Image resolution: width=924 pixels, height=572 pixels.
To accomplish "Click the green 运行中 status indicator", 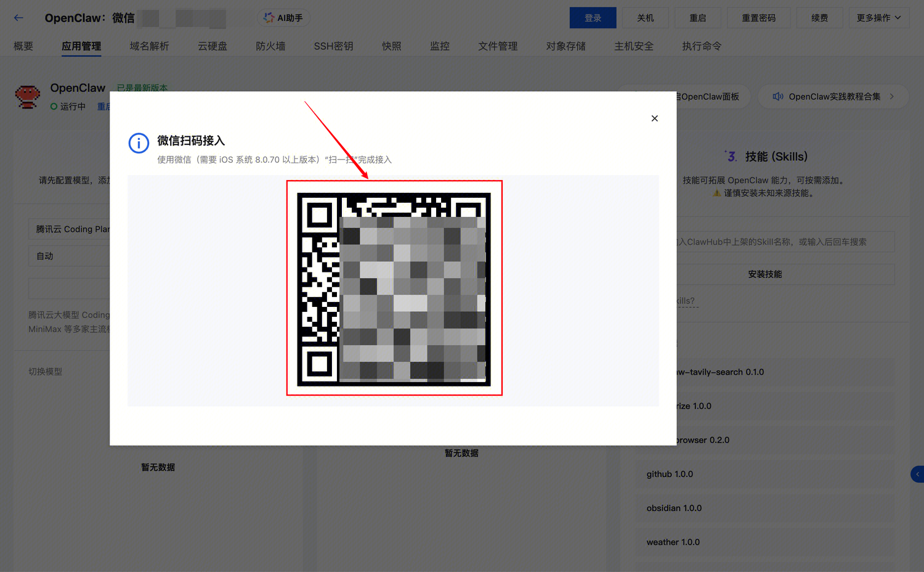I will coord(53,106).
